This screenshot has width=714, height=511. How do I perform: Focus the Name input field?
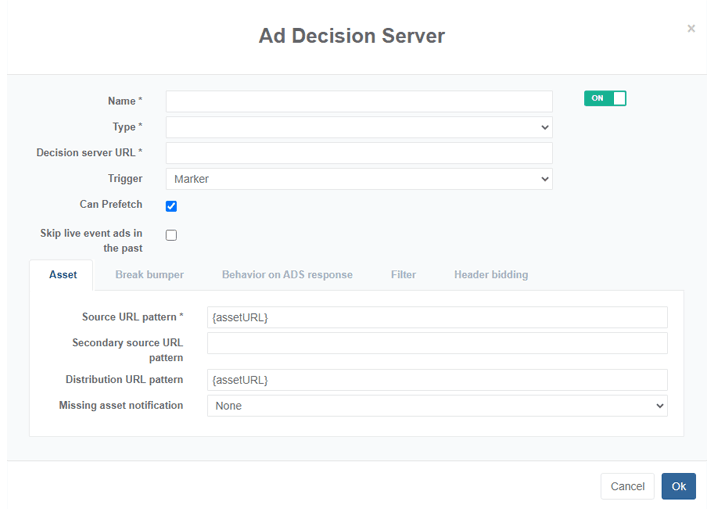click(359, 101)
